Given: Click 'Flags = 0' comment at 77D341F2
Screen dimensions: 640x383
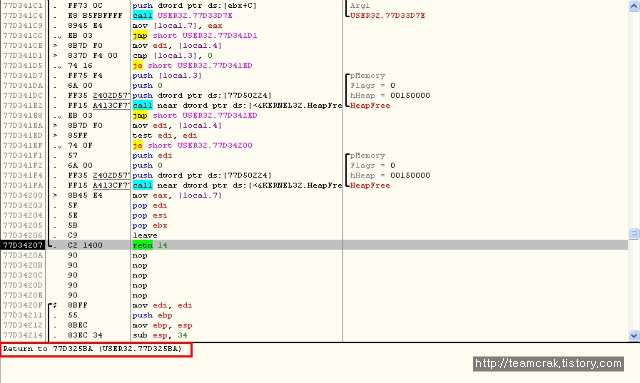Looking at the screenshot, I should pos(373,165).
